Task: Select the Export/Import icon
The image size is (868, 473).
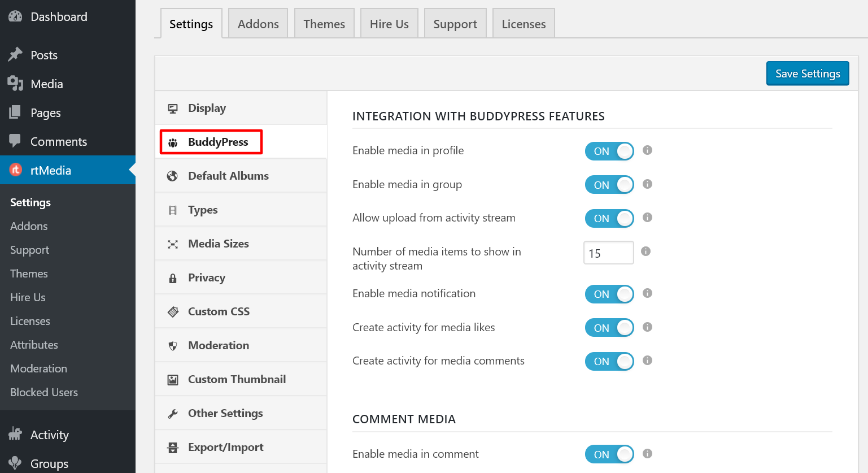Action: pos(172,446)
